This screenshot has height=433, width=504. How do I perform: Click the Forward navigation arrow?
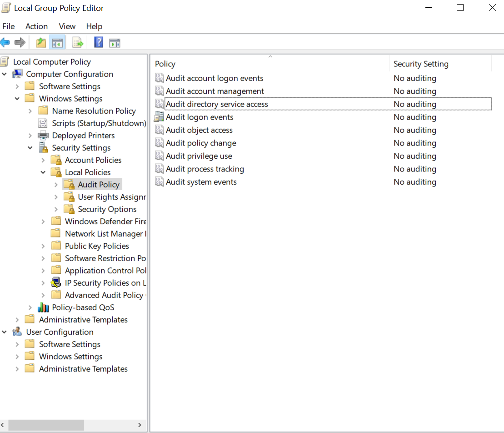20,42
